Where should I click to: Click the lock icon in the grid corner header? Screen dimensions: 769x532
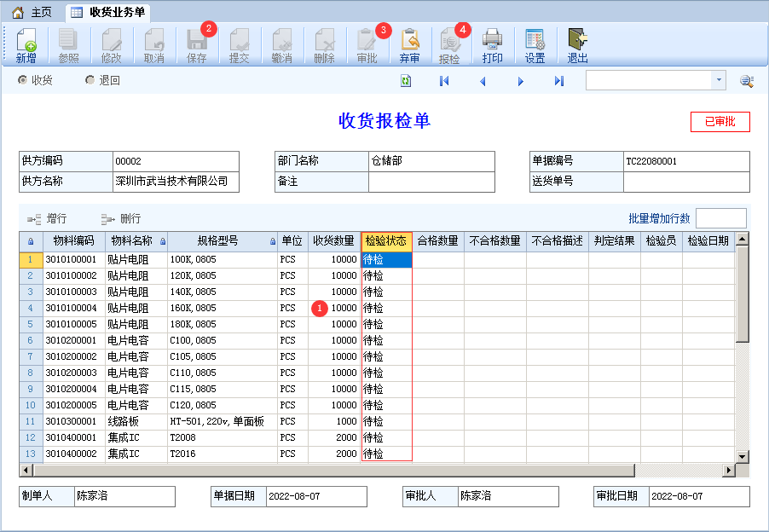pyautogui.click(x=31, y=241)
